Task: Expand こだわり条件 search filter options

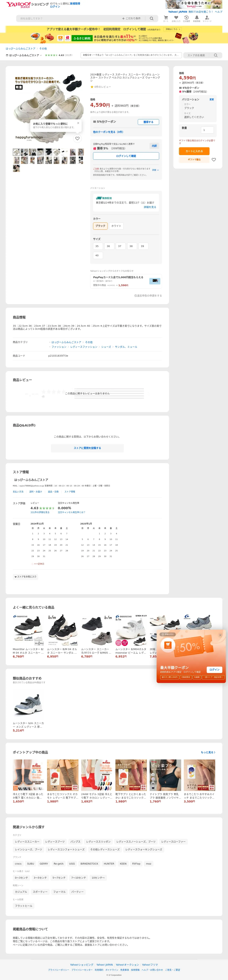Action: pos(131,18)
